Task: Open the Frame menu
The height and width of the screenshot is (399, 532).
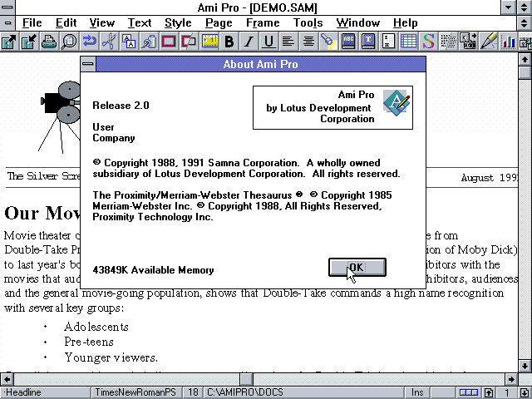Action: tap(263, 22)
